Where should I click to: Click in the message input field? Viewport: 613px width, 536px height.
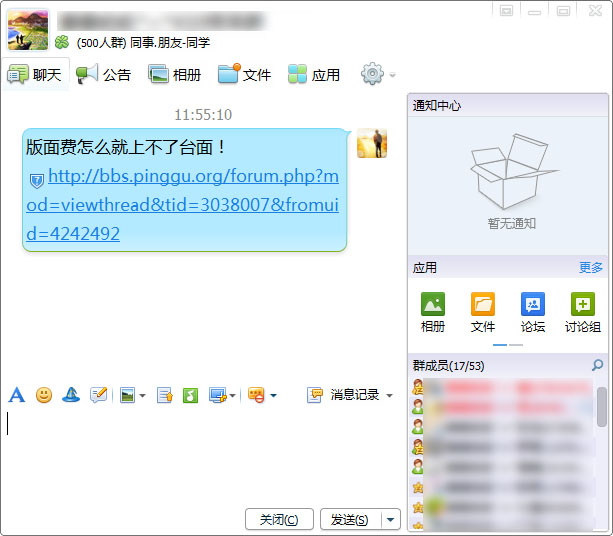(x=201, y=455)
